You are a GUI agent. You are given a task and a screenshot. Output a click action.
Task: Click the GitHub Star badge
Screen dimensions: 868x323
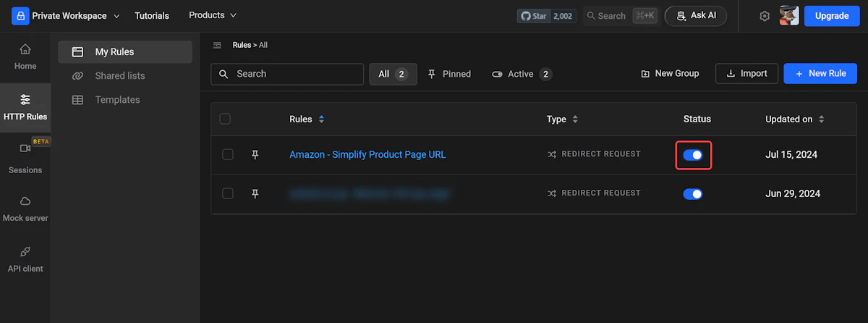tap(547, 16)
